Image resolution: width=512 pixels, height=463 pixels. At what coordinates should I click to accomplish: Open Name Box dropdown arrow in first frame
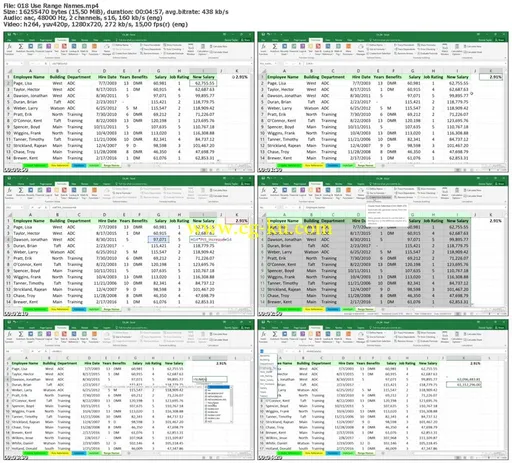tap(22, 63)
